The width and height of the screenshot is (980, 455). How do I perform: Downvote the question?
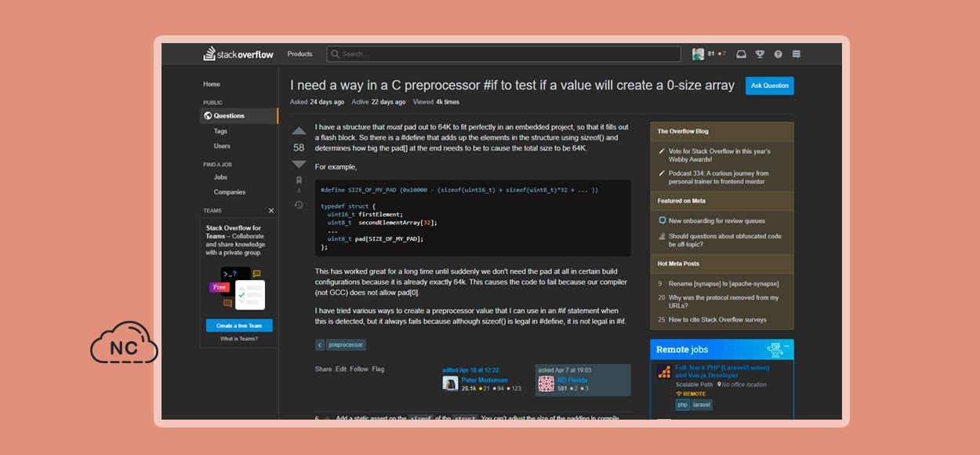pos(299,164)
